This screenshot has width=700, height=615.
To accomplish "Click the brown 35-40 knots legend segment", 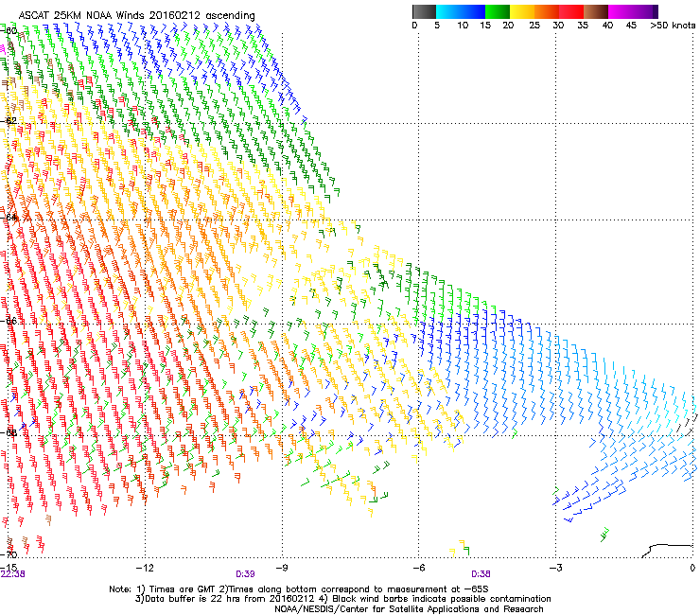I will (x=596, y=11).
